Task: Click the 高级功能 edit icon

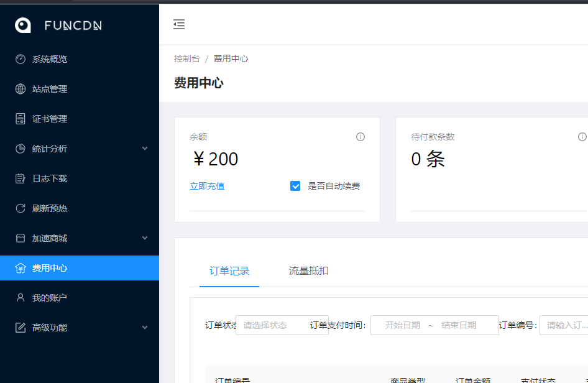Action: click(21, 328)
